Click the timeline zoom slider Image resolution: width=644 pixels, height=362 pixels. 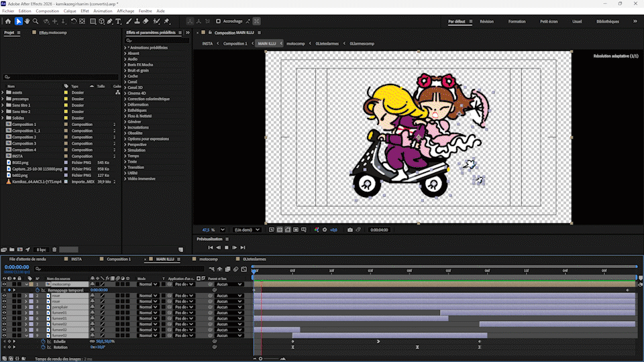tap(261, 359)
